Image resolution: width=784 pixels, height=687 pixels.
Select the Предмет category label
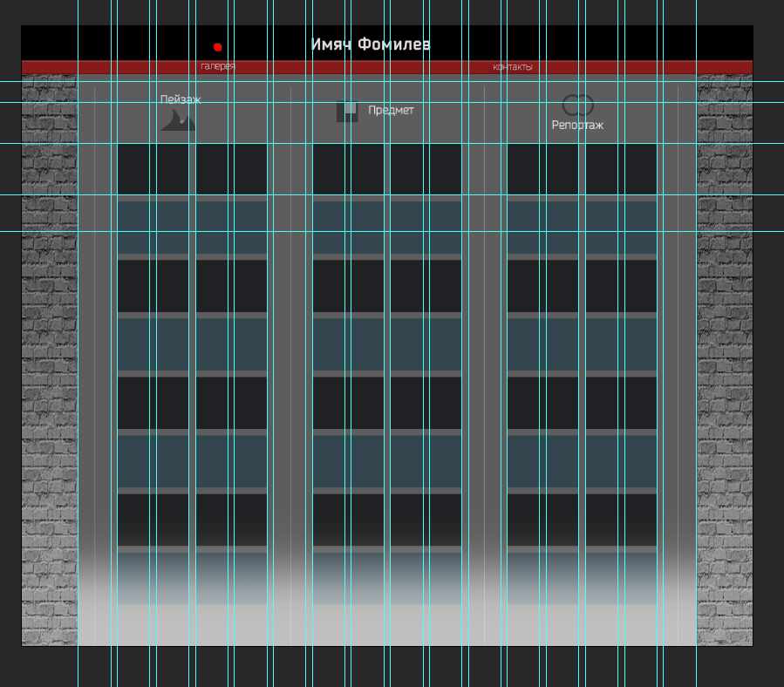(391, 110)
